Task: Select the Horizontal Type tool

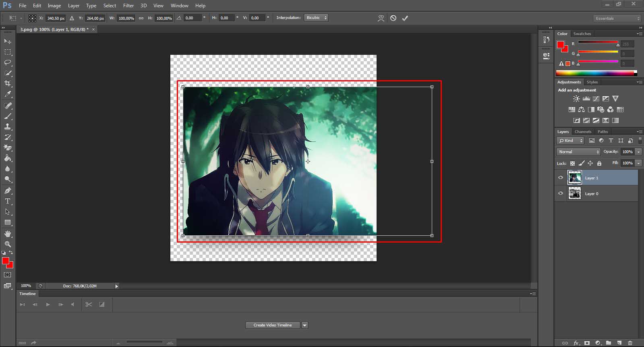Action: click(x=8, y=201)
